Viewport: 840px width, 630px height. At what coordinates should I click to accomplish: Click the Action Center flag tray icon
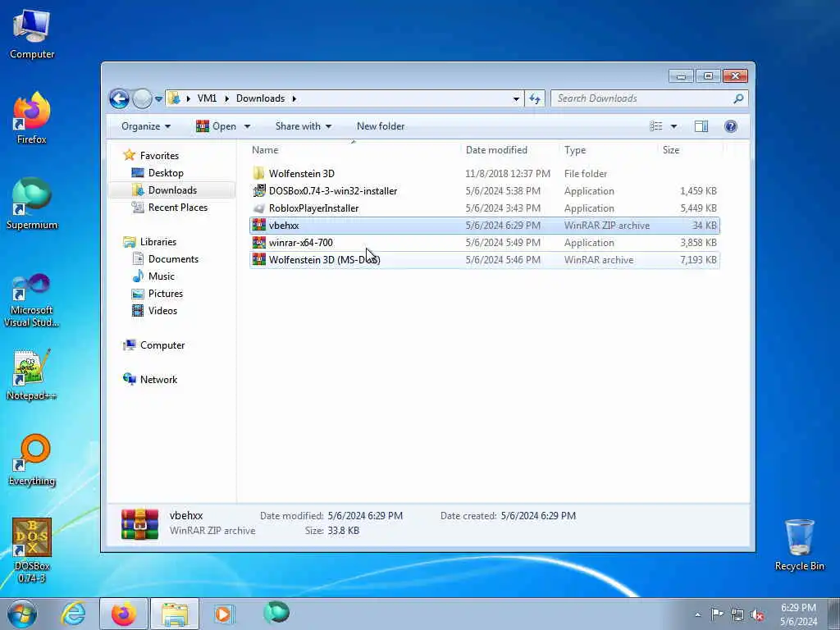(x=717, y=614)
